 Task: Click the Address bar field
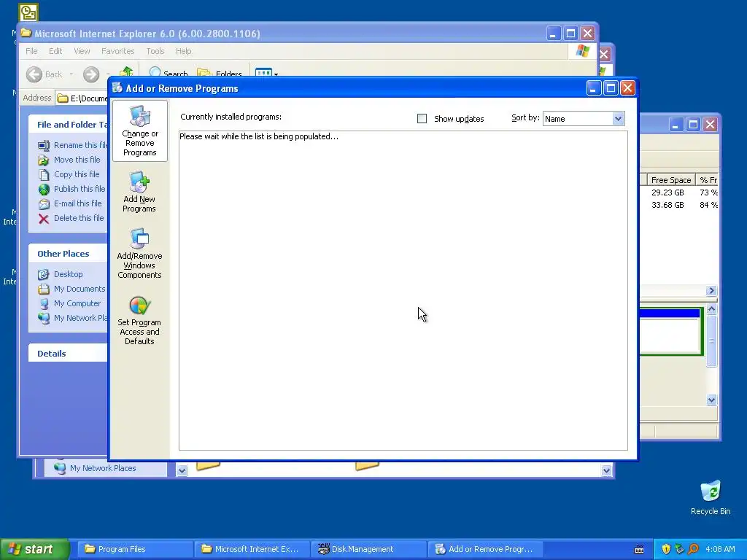[82, 98]
